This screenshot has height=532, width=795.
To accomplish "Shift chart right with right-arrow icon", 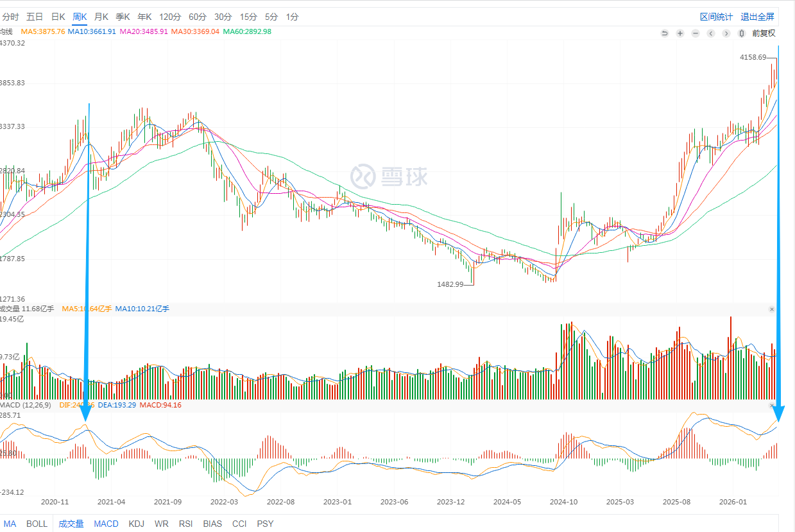I will pos(726,33).
